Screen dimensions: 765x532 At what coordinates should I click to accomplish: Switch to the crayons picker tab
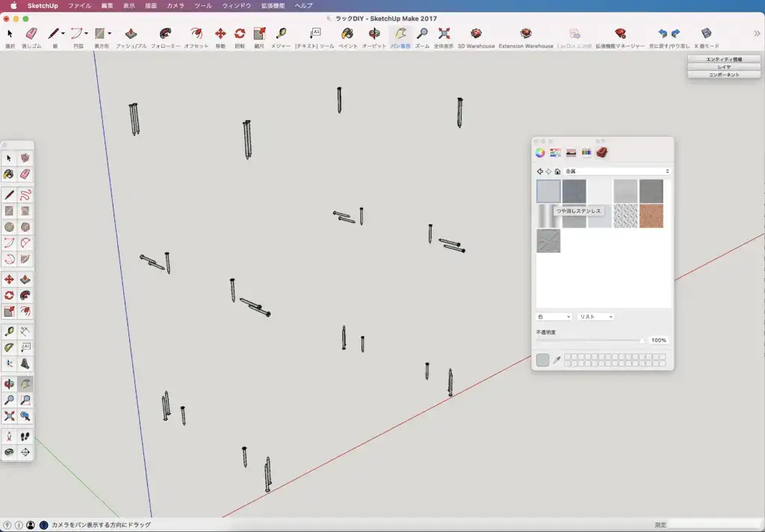click(x=586, y=152)
